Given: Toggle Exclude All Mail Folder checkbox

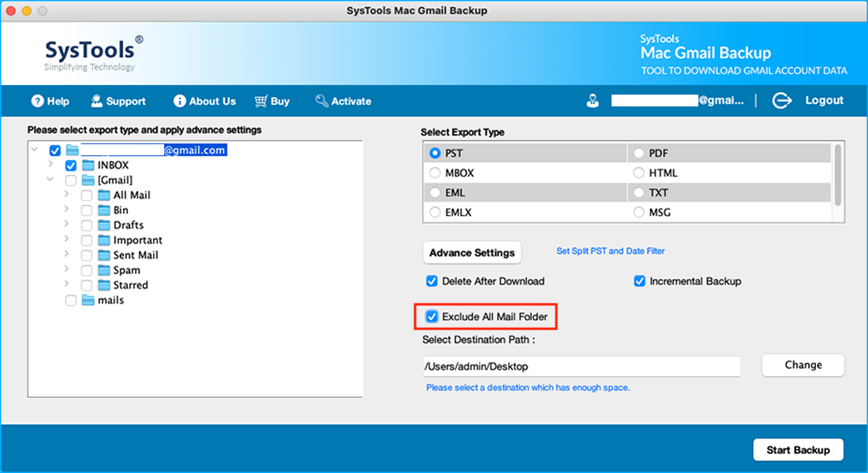Looking at the screenshot, I should click(432, 316).
